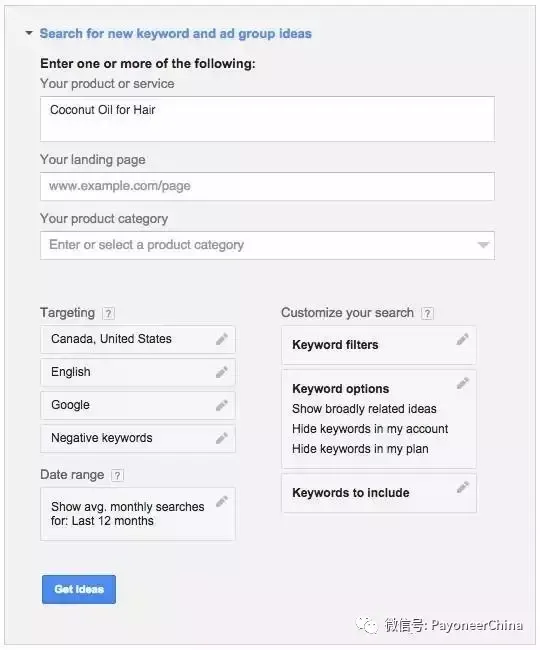Focus the landing page URL field
The height and width of the screenshot is (650, 540).
tap(267, 187)
